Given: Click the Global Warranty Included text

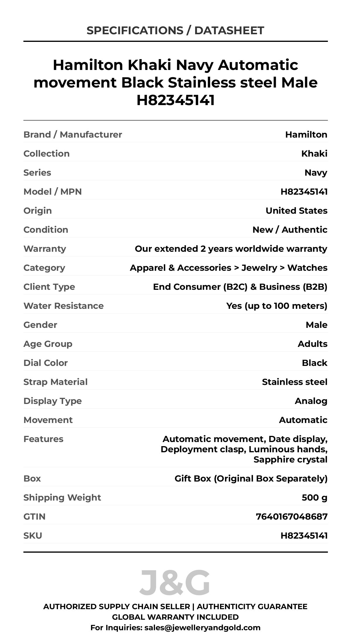Looking at the screenshot, I should pos(175,617).
